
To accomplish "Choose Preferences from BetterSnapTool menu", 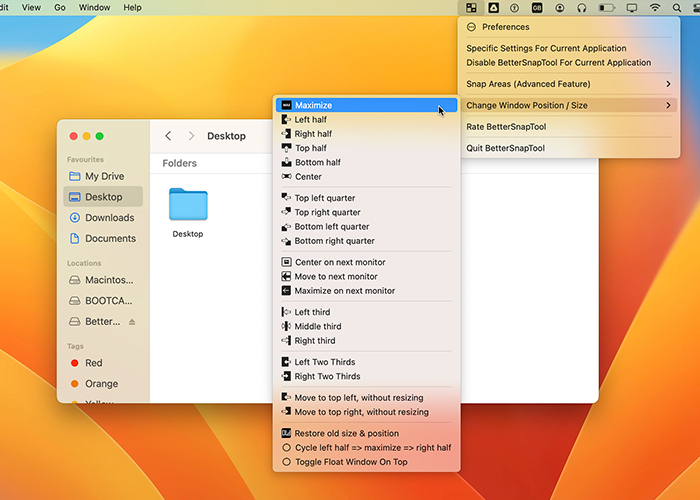I will pyautogui.click(x=569, y=27).
